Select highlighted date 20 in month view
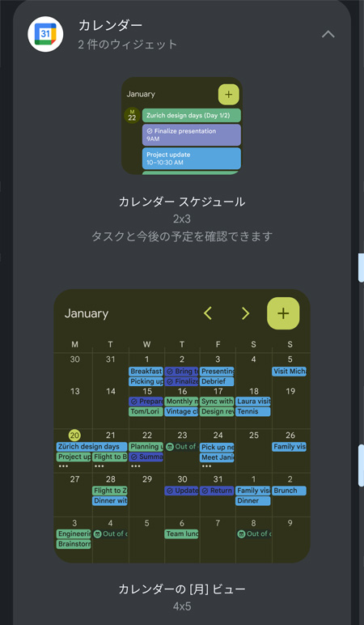The image size is (364, 625). [x=74, y=436]
